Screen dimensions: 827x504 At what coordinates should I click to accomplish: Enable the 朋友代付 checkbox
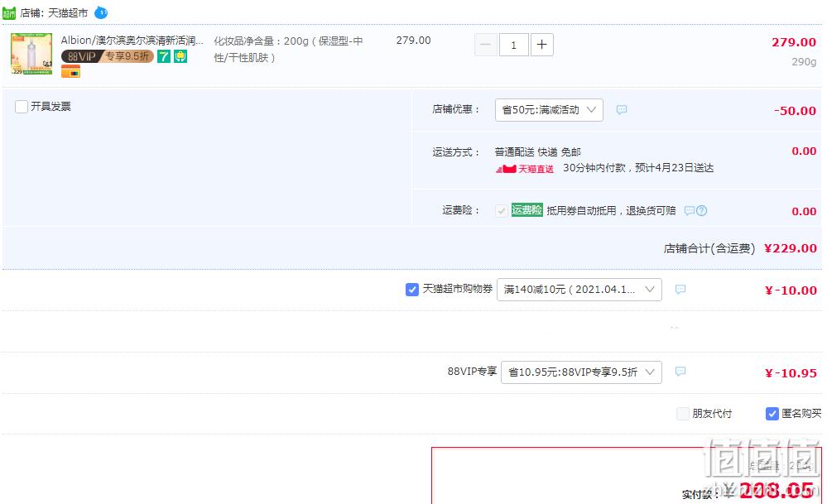click(683, 414)
